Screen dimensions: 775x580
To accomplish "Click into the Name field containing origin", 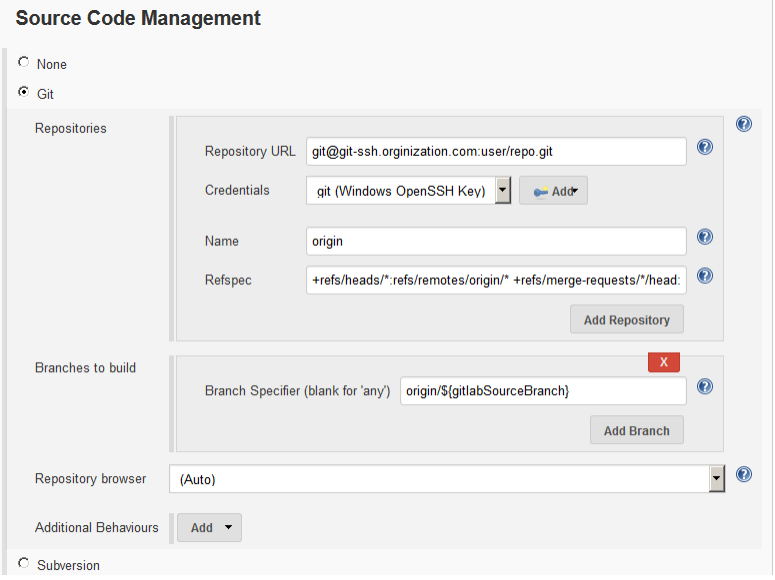I will tap(496, 241).
